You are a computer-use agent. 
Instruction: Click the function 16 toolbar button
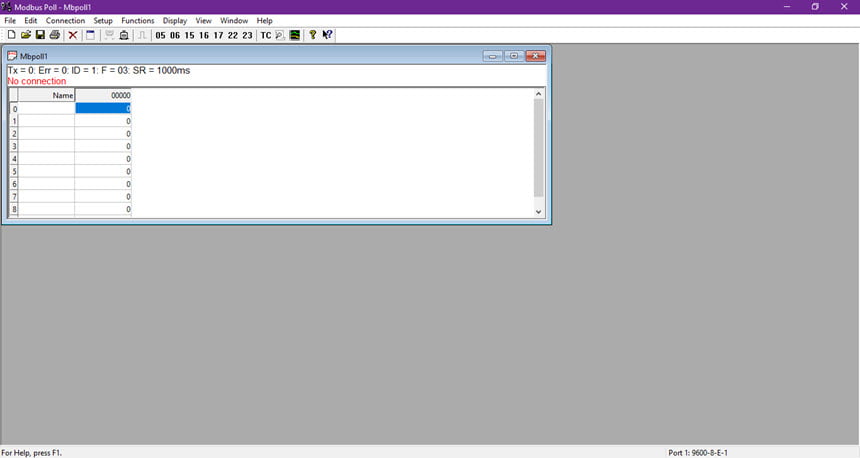[204, 35]
